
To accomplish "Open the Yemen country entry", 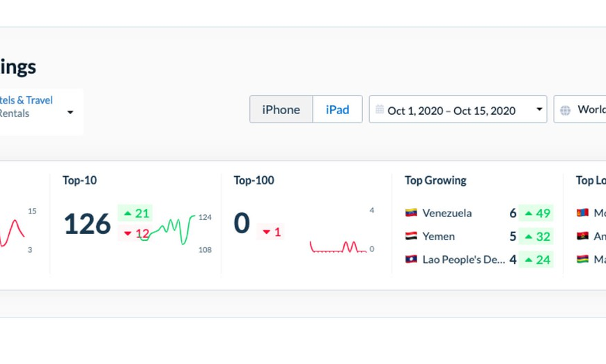I will click(x=479, y=236).
